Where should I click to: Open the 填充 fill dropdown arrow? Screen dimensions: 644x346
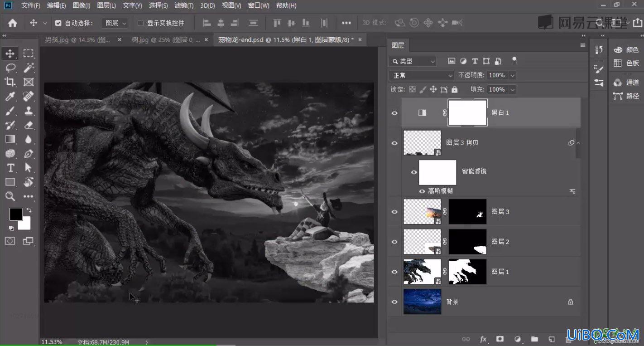click(x=512, y=90)
